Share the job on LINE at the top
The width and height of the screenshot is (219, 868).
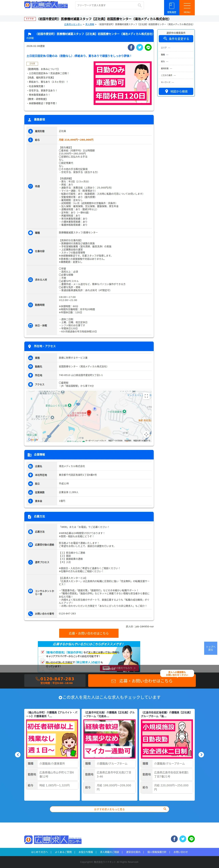[x=148, y=48]
